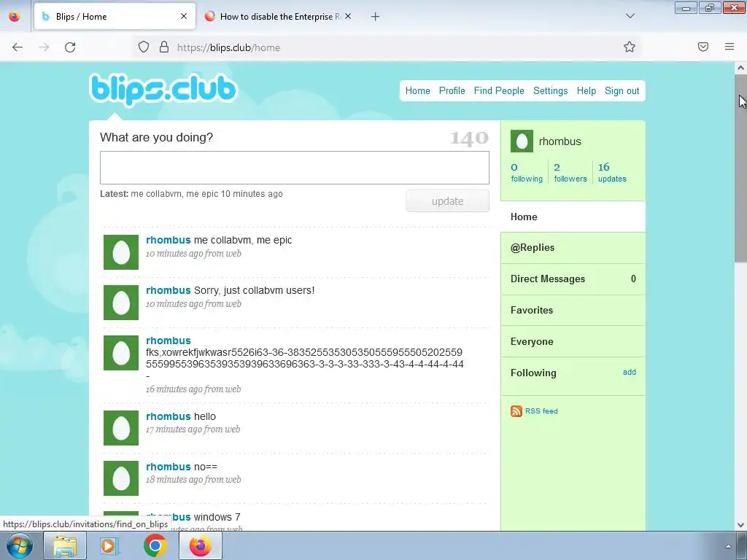Open Profile in top navigation
Screen dimensions: 747x560
click(x=452, y=90)
